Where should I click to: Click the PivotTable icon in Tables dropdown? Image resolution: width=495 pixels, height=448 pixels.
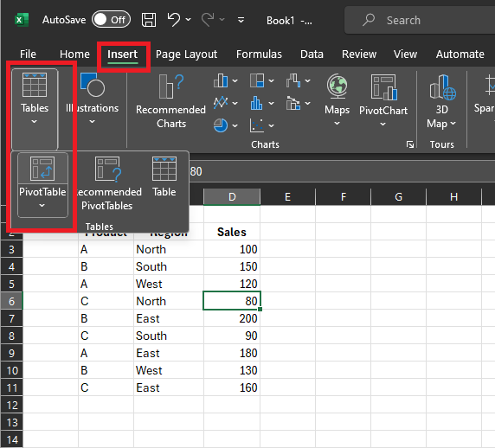(42, 169)
